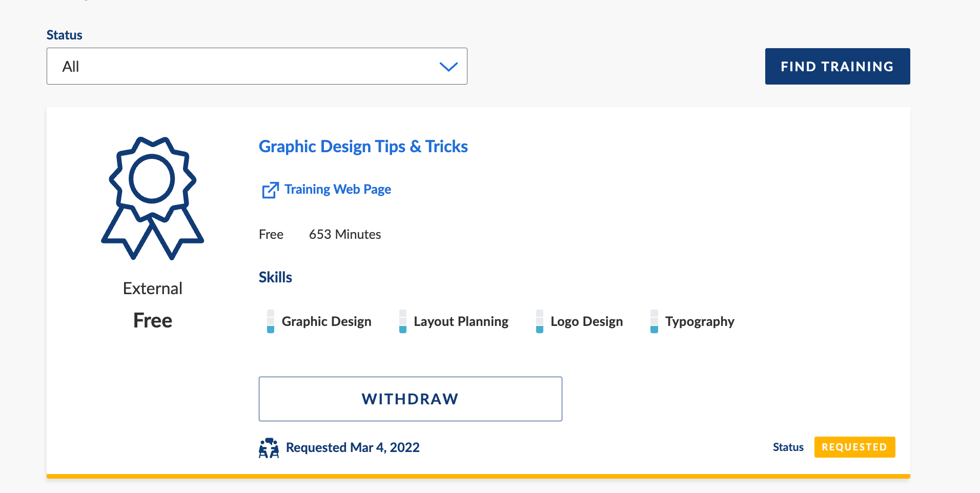The width and height of the screenshot is (980, 493).
Task: Click the External training type label
Action: pos(153,289)
